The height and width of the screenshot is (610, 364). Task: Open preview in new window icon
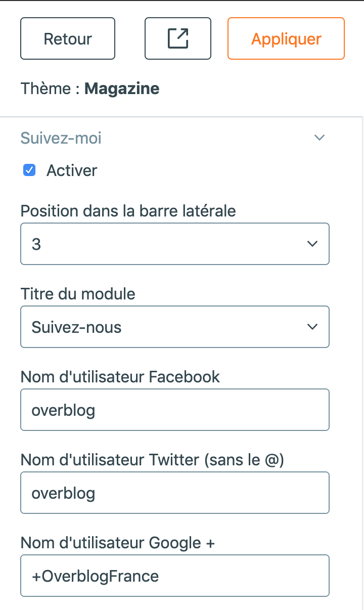click(178, 38)
